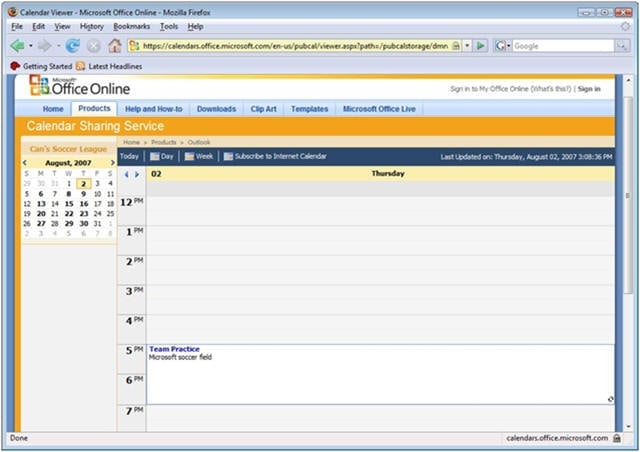Image resolution: width=640 pixels, height=452 pixels.
Task: Click the 5 PM time slot label
Action: [133, 350]
